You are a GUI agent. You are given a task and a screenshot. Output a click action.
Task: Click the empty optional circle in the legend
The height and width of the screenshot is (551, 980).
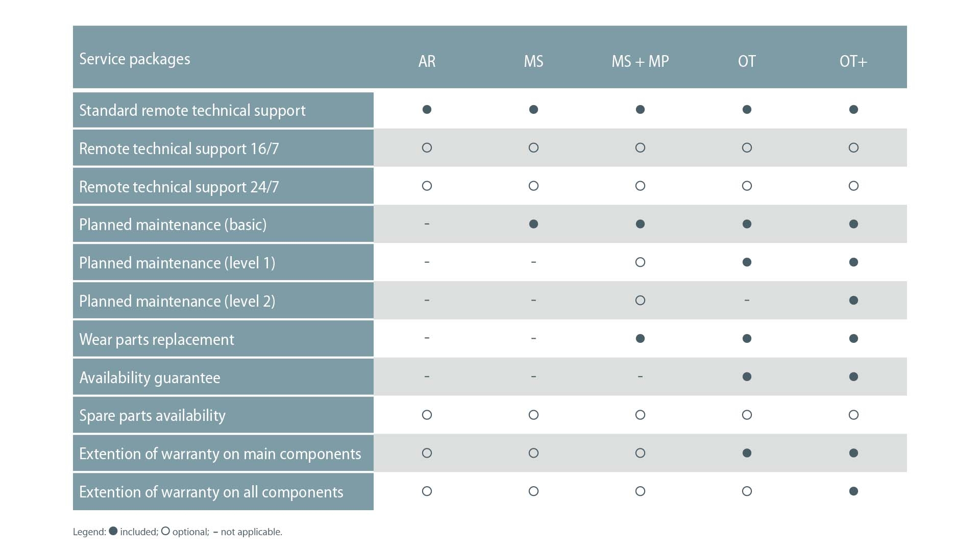[x=165, y=531]
